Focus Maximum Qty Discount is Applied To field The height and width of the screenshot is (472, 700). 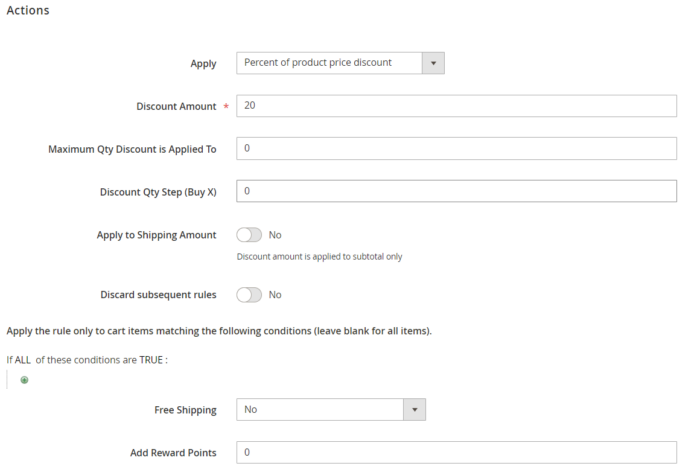click(456, 148)
